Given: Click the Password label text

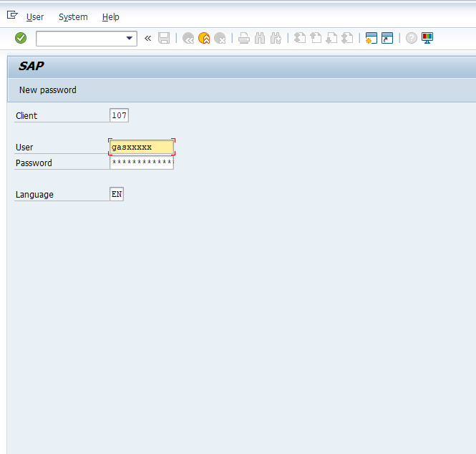Looking at the screenshot, I should click(34, 163).
